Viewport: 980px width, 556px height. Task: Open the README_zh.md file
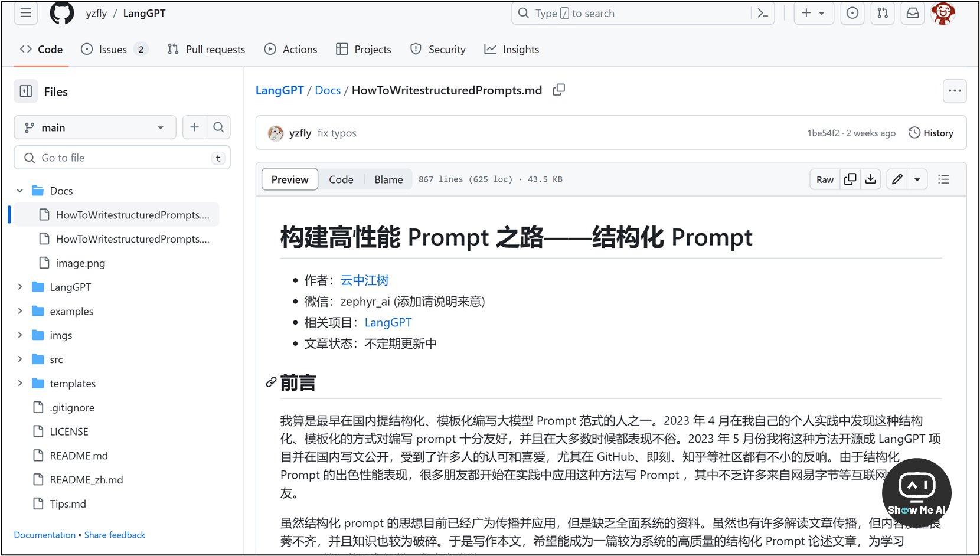pyautogui.click(x=86, y=480)
